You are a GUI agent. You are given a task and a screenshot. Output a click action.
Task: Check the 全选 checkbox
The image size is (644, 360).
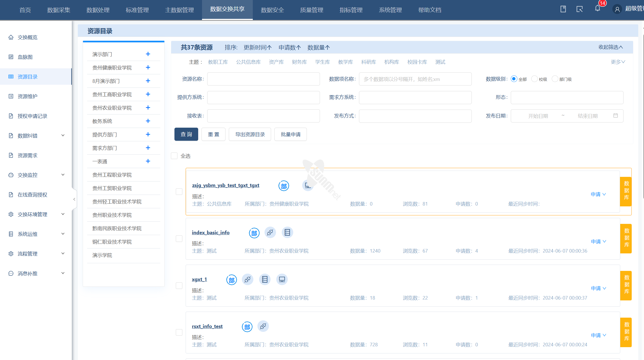pyautogui.click(x=174, y=156)
